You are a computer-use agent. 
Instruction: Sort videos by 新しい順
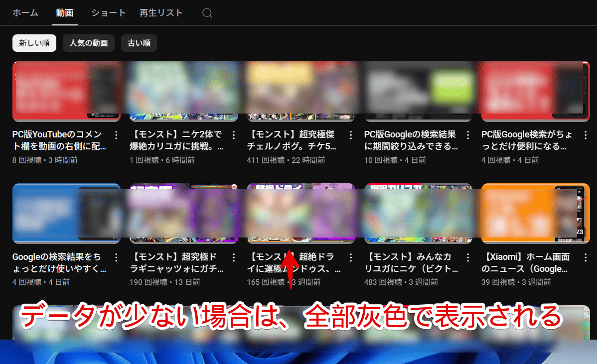pyautogui.click(x=34, y=43)
